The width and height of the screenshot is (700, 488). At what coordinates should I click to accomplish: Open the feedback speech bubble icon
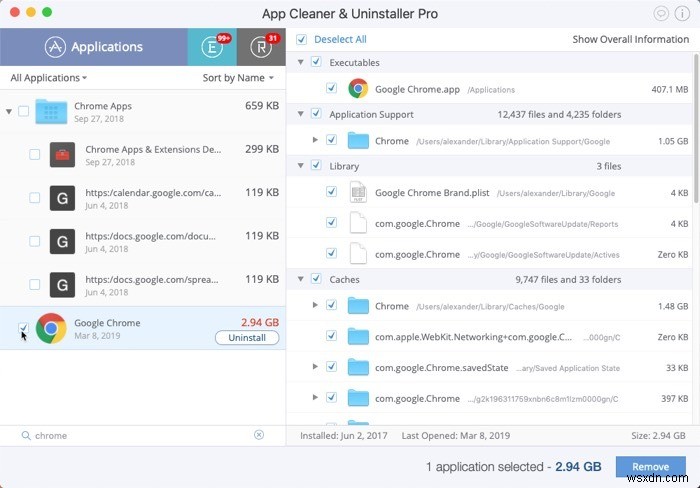[x=661, y=13]
